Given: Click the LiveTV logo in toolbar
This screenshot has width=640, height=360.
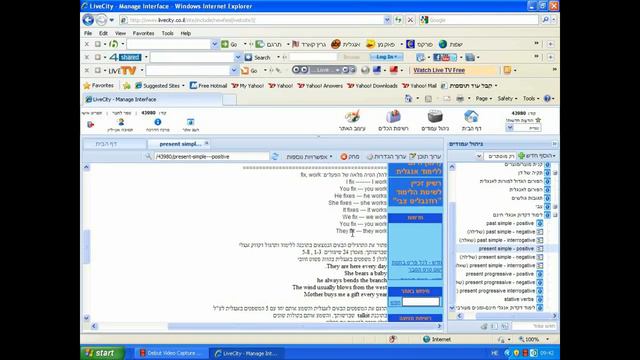Looking at the screenshot, I should point(122,71).
